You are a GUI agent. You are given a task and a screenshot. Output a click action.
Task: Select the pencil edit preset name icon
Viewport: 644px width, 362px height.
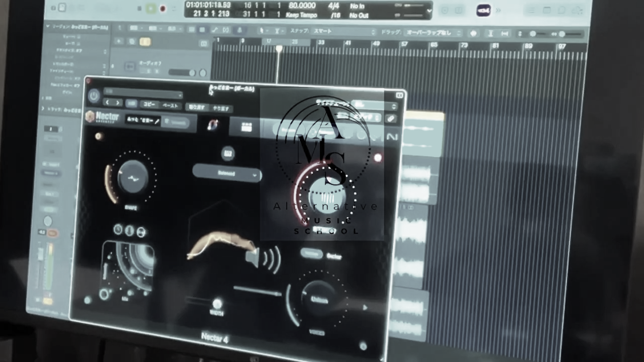point(157,121)
